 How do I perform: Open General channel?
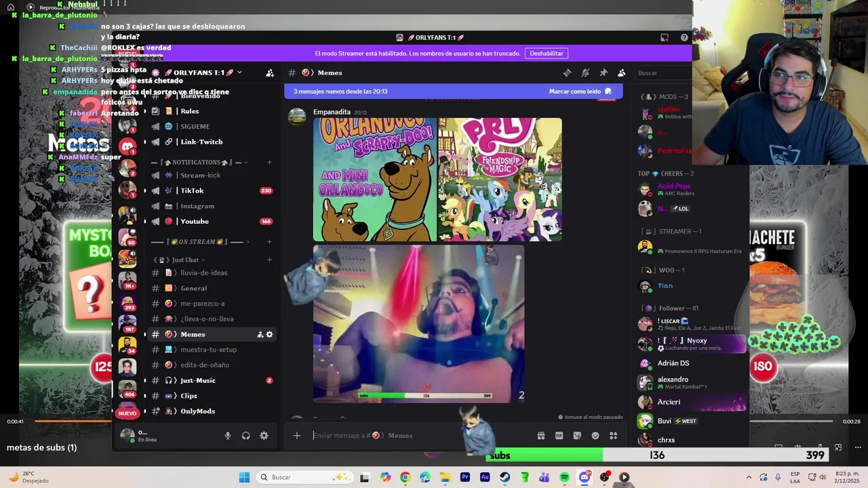[212, 288]
